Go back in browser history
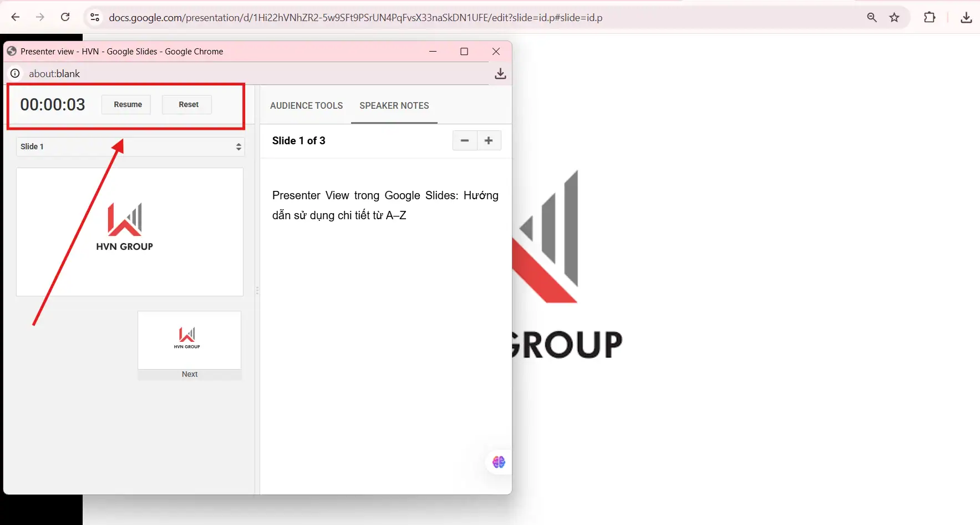The height and width of the screenshot is (525, 980). pyautogui.click(x=16, y=17)
